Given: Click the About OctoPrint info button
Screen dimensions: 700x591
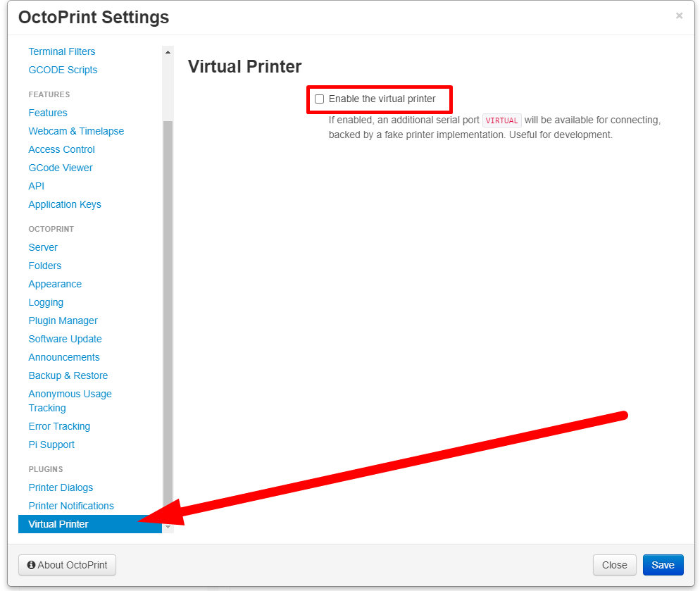Looking at the screenshot, I should click(x=67, y=565).
